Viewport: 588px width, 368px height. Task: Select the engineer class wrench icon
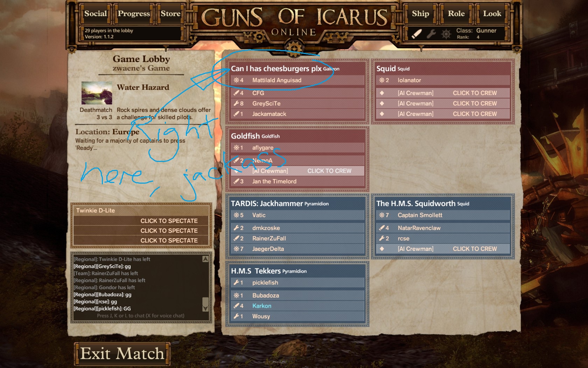pos(431,34)
